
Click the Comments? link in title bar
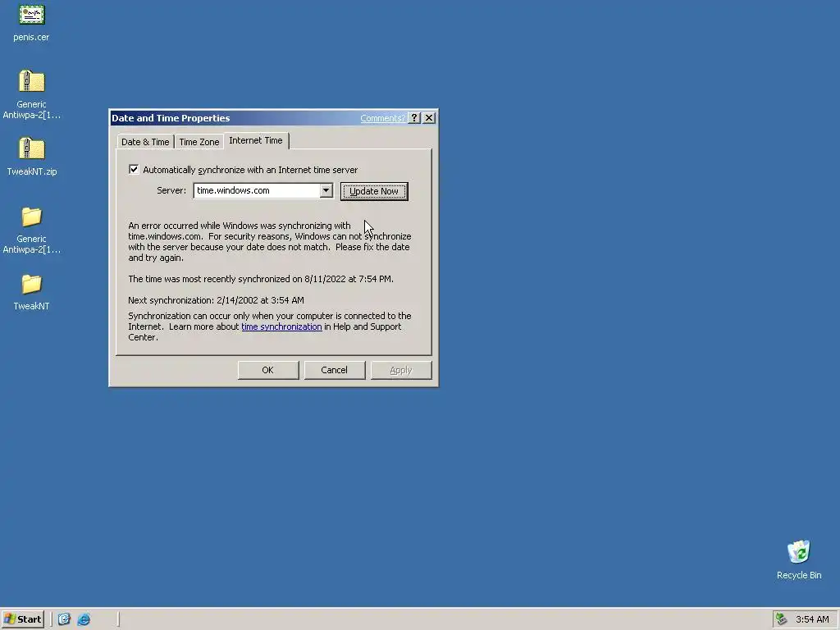point(382,118)
